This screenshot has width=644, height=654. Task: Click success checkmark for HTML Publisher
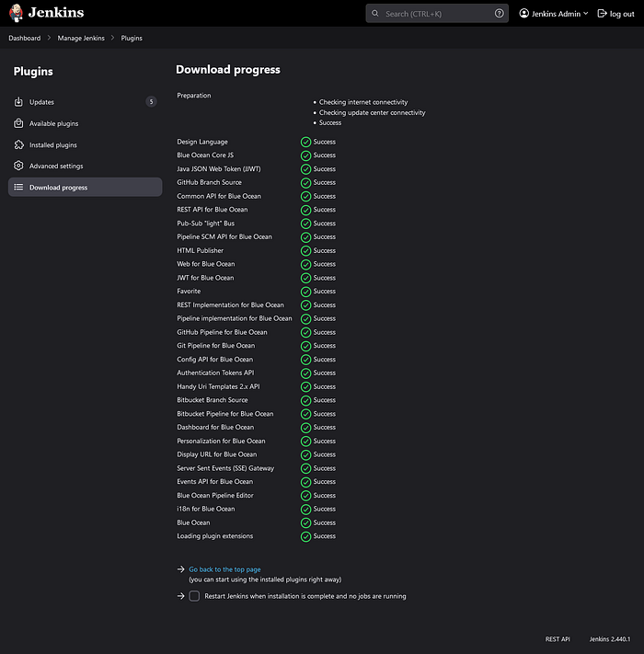(x=305, y=251)
